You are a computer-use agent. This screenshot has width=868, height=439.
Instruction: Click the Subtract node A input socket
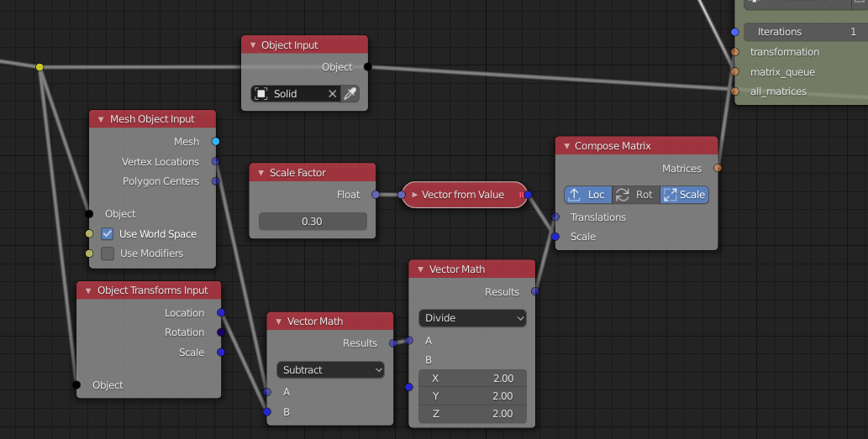(x=267, y=392)
